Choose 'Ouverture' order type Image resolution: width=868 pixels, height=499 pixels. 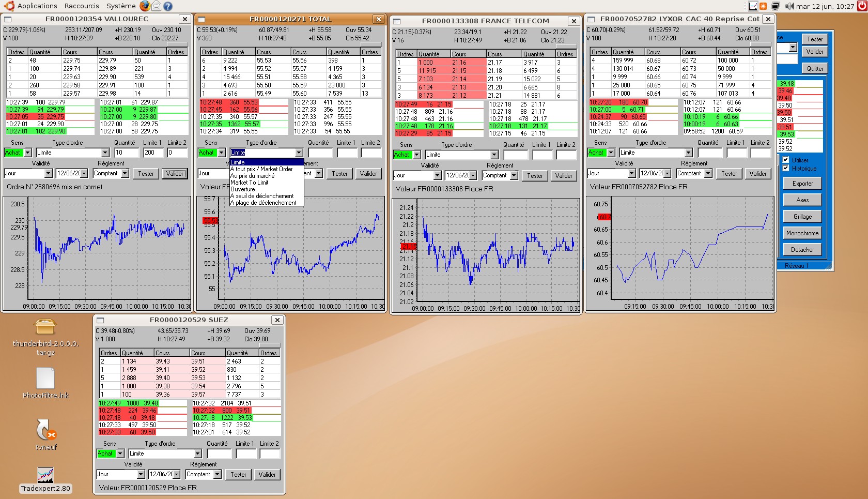point(267,189)
